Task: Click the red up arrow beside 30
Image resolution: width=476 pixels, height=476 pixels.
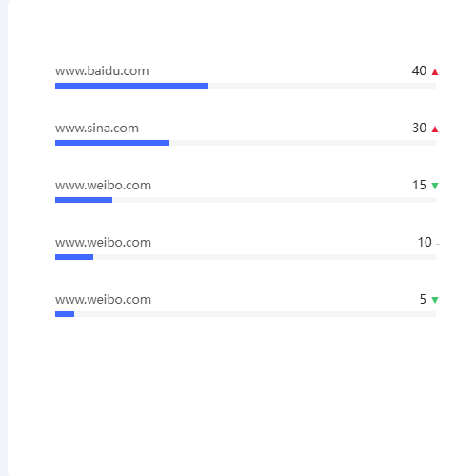Action: 435,129
